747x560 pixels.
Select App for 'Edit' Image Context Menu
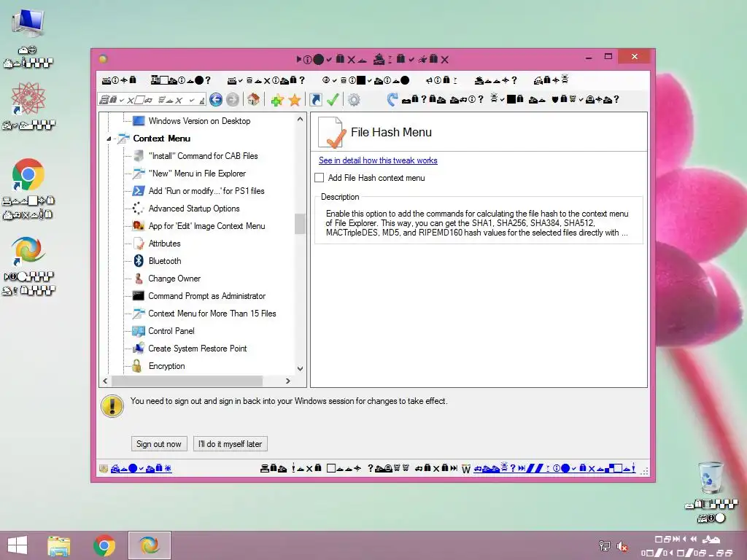point(206,226)
